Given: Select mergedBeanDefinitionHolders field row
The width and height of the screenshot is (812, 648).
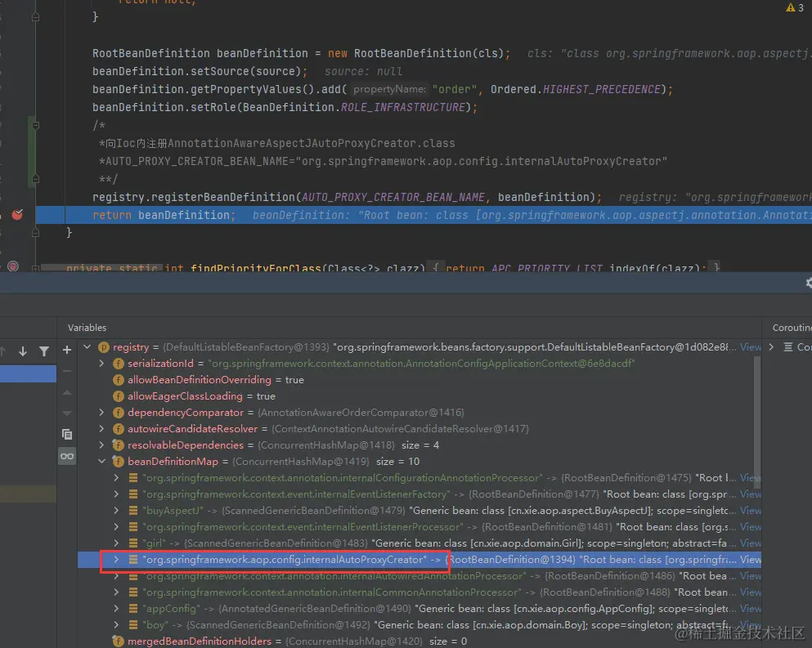Looking at the screenshot, I should [419, 641].
